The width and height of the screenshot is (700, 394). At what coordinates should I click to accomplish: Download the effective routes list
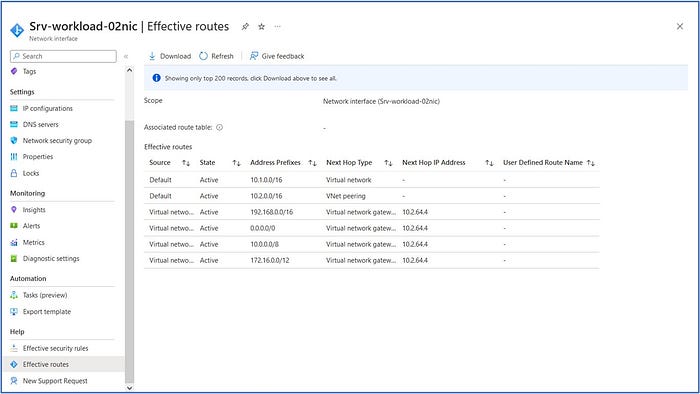click(x=170, y=56)
